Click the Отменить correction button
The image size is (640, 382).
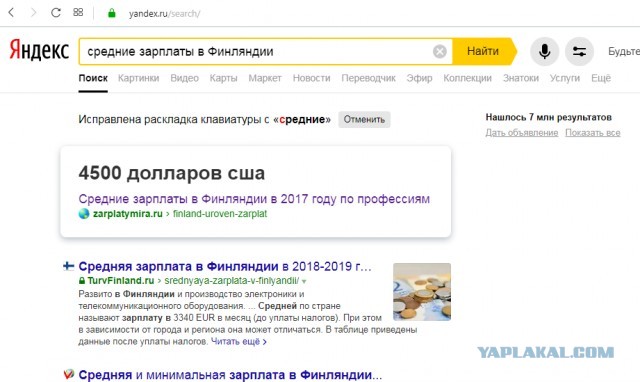[x=364, y=120]
